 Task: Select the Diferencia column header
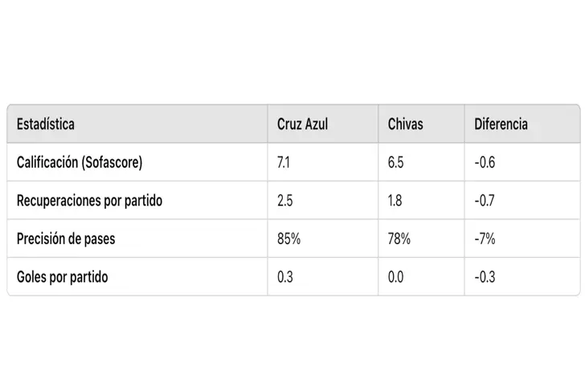tap(501, 125)
